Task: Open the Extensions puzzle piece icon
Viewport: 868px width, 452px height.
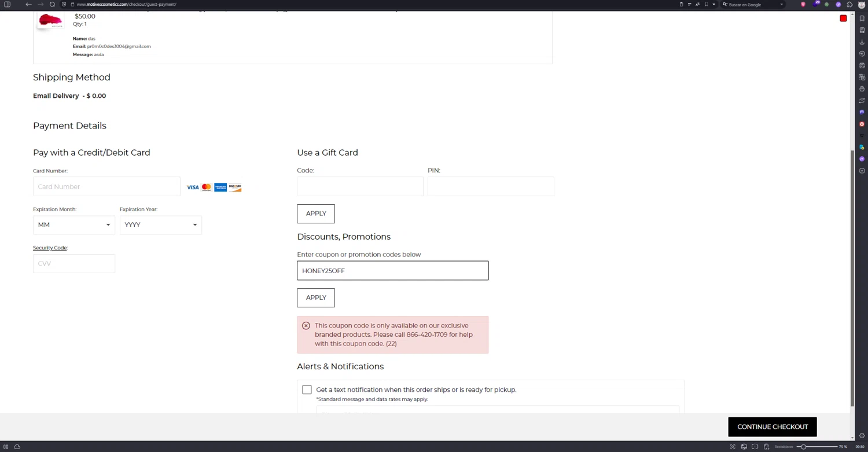Action: (849, 4)
